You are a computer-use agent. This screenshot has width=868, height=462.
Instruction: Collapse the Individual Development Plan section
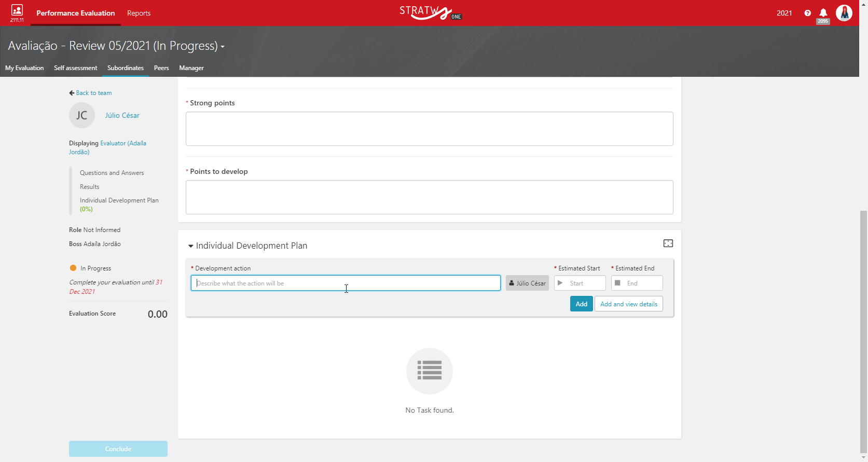coord(191,246)
